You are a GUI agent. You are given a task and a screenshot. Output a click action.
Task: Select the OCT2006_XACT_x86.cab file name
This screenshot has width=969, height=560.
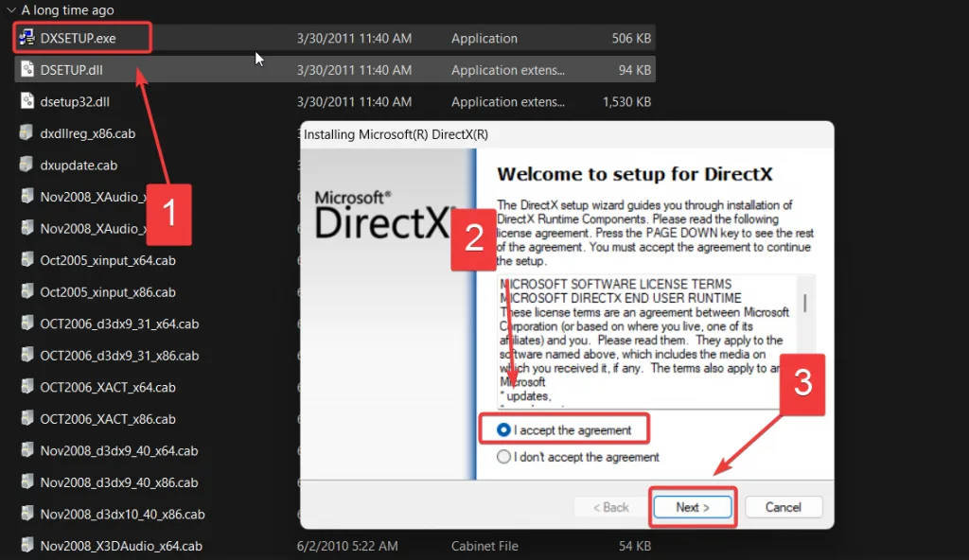108,419
